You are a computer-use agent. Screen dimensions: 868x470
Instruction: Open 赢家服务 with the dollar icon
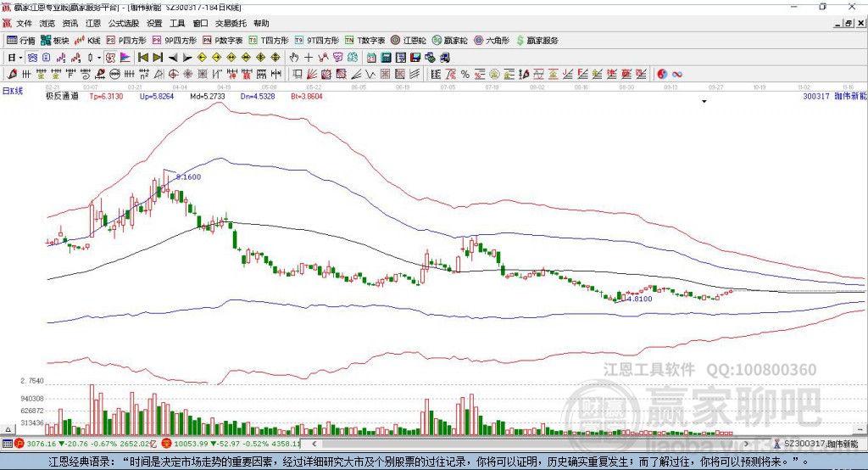(537, 41)
